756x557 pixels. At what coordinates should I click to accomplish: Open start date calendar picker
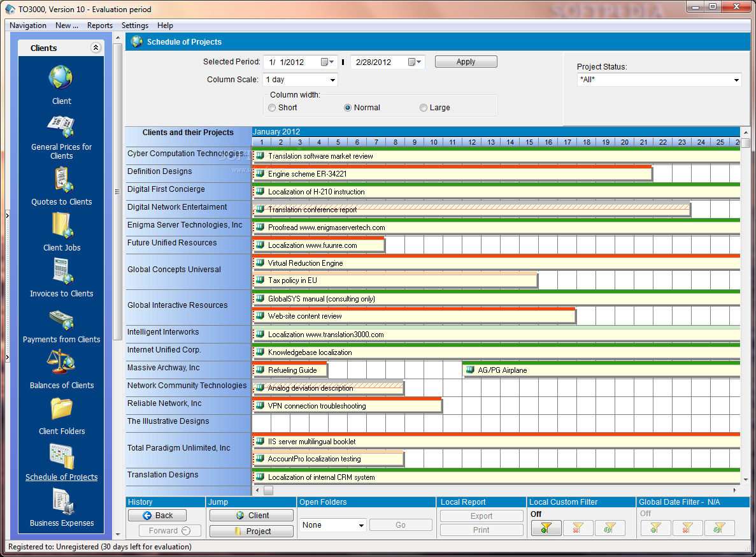click(x=327, y=62)
